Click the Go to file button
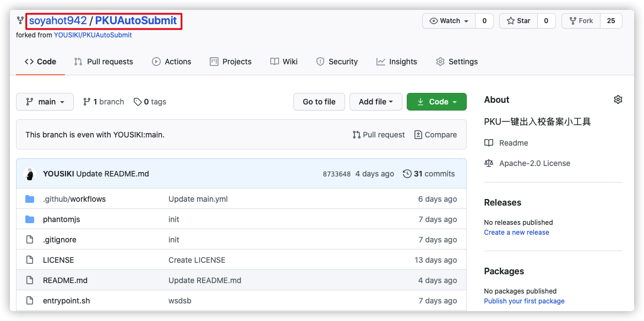The width and height of the screenshot is (644, 321). point(319,102)
